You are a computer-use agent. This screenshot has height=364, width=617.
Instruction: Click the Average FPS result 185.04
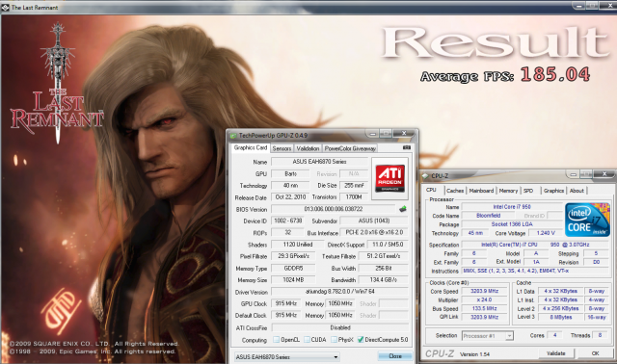(x=555, y=74)
